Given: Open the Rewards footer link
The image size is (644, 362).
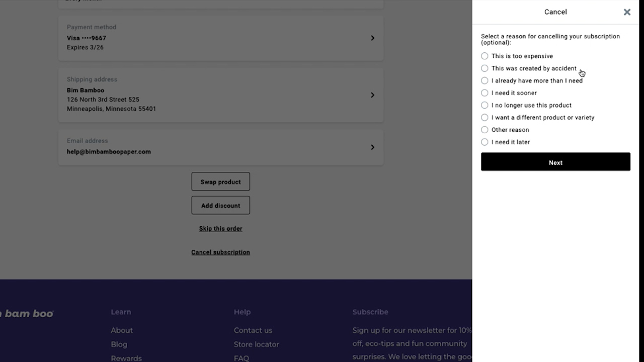Looking at the screenshot, I should point(126,358).
